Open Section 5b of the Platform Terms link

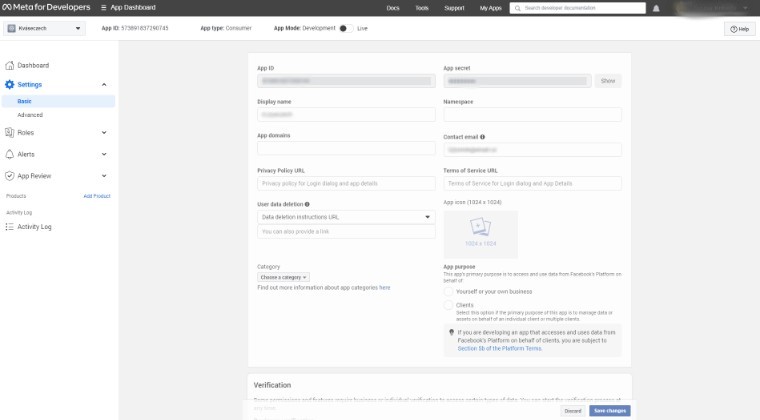(x=499, y=348)
